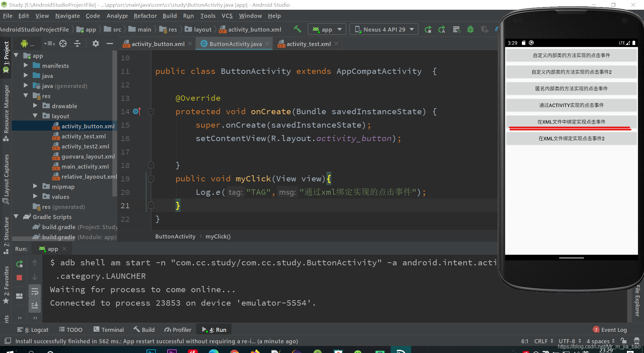Open the Refactor menu
The image size is (644, 353).
[145, 16]
